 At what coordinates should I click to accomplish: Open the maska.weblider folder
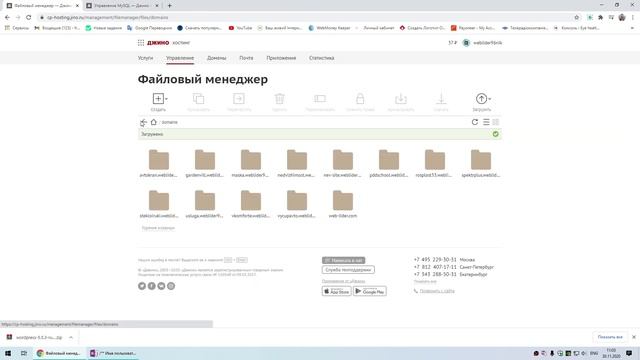pos(251,163)
